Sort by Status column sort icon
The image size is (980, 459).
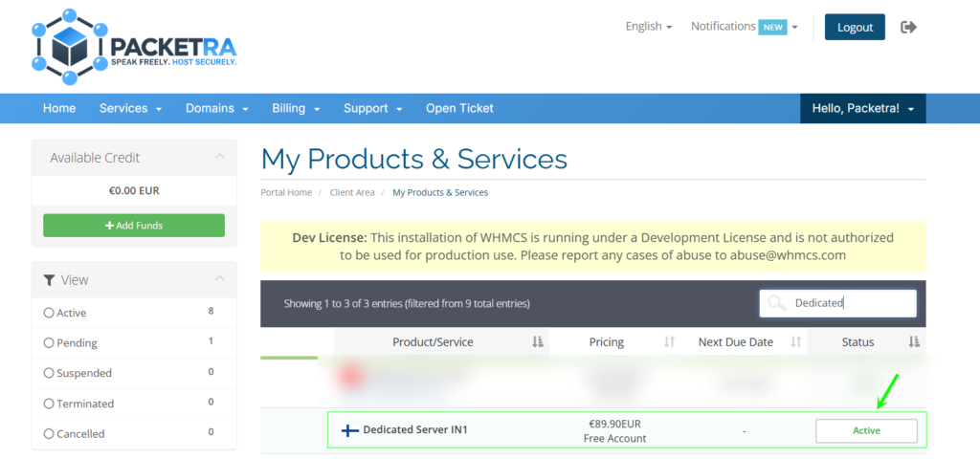click(x=914, y=341)
